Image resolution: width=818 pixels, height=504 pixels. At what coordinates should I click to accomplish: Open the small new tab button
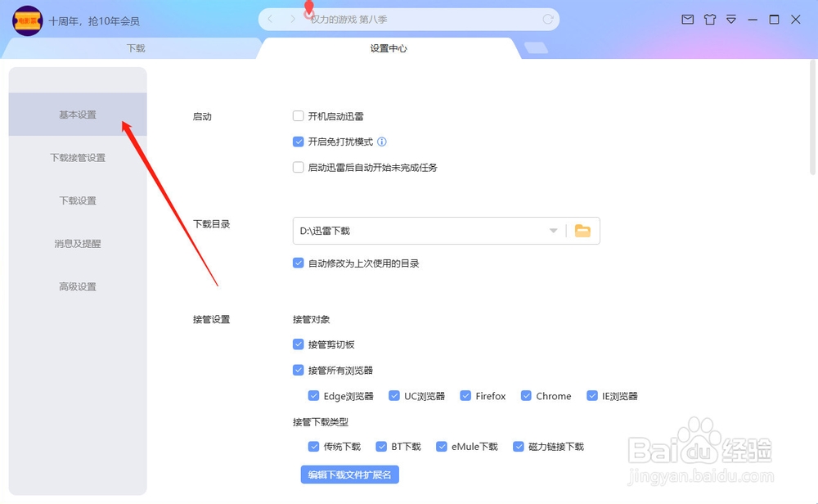point(536,48)
